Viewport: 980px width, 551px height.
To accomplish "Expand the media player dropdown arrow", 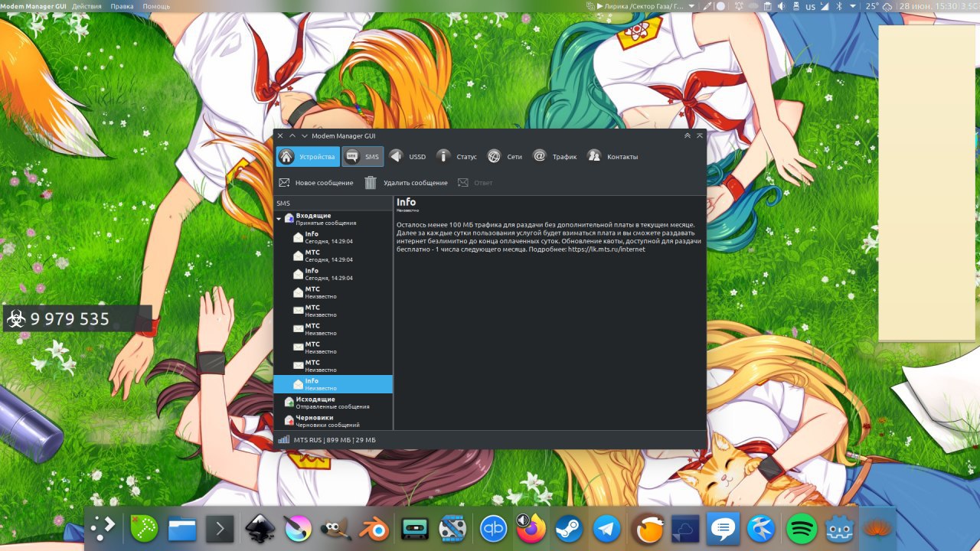I will click(x=691, y=6).
